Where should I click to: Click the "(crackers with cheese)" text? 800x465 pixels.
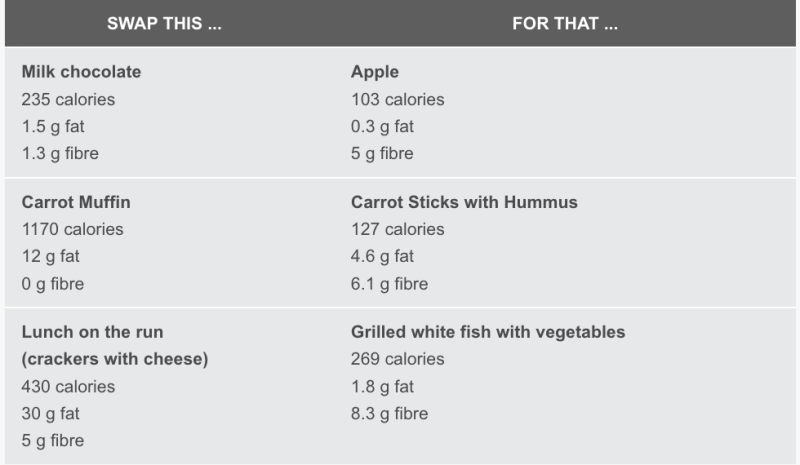tap(115, 359)
